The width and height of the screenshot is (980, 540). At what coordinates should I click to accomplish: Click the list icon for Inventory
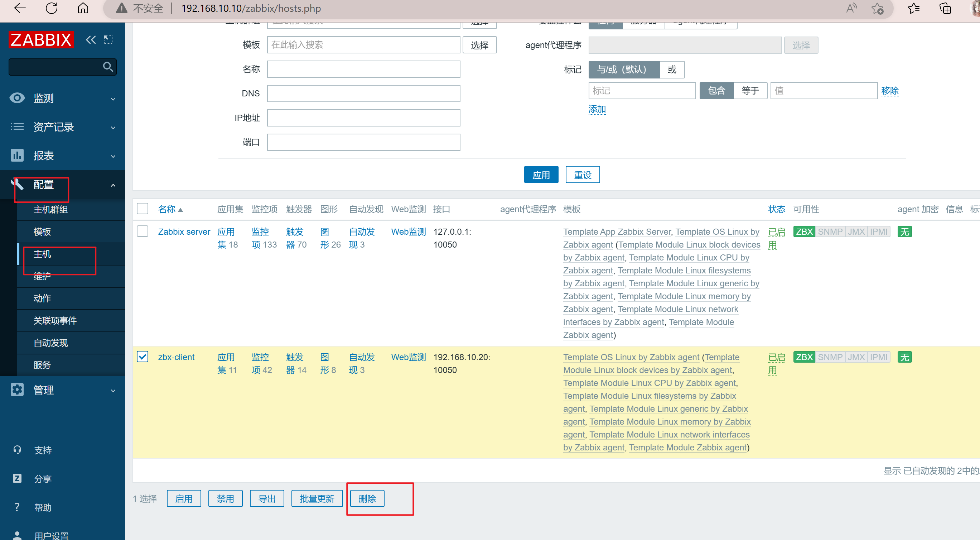point(17,126)
